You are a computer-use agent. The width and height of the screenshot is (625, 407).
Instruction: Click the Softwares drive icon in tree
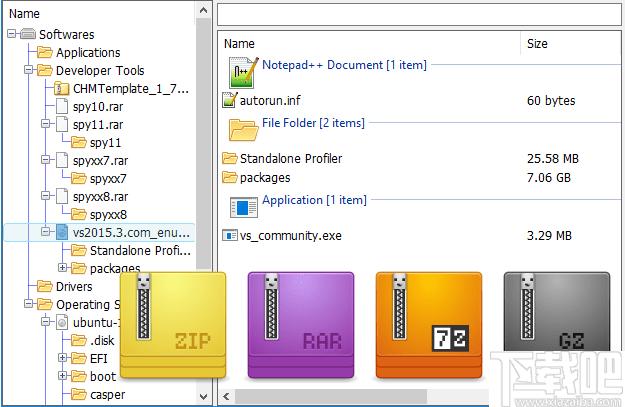click(28, 34)
